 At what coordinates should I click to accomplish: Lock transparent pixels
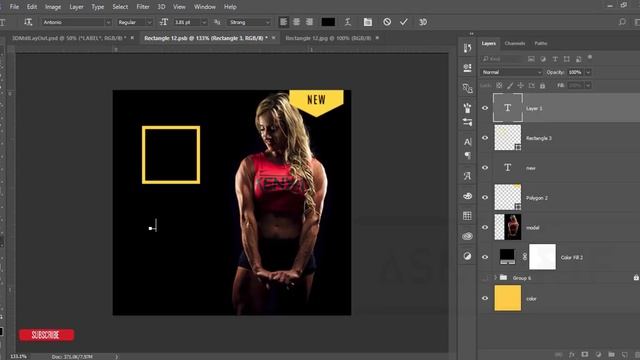click(x=499, y=85)
